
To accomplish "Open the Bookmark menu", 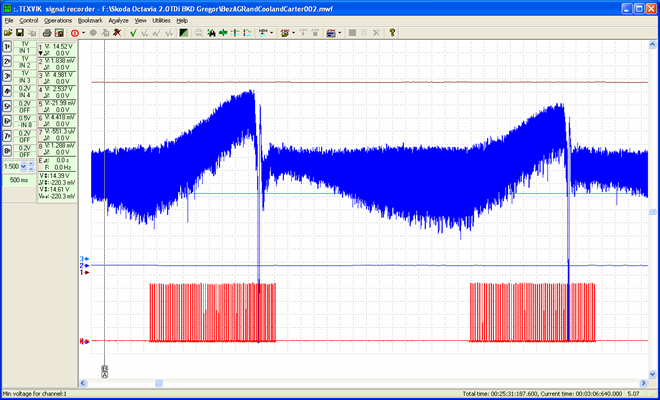I will (90, 20).
